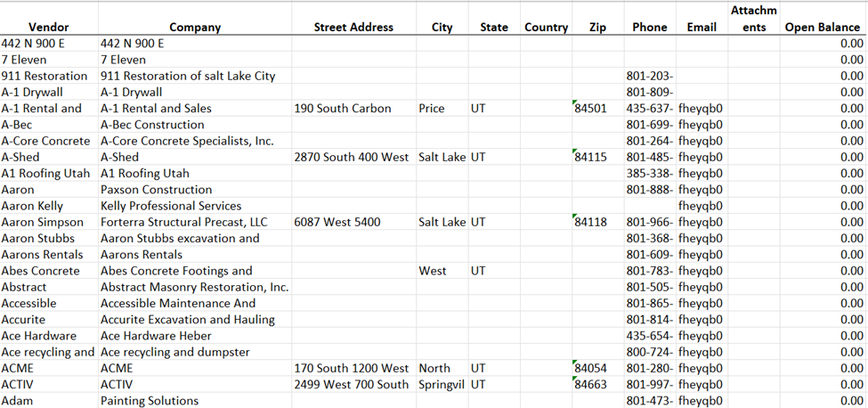Select company A-Core Concrete Specialists, Inc.

coord(195,141)
